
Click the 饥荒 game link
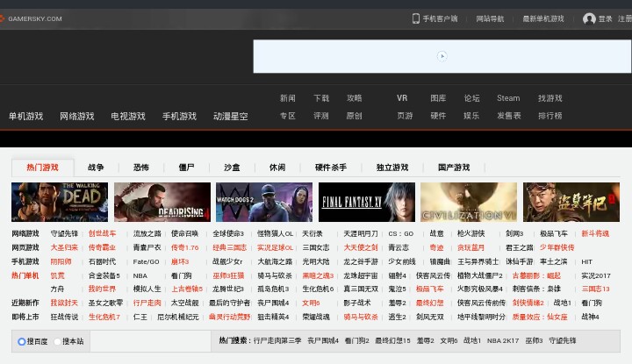57,275
